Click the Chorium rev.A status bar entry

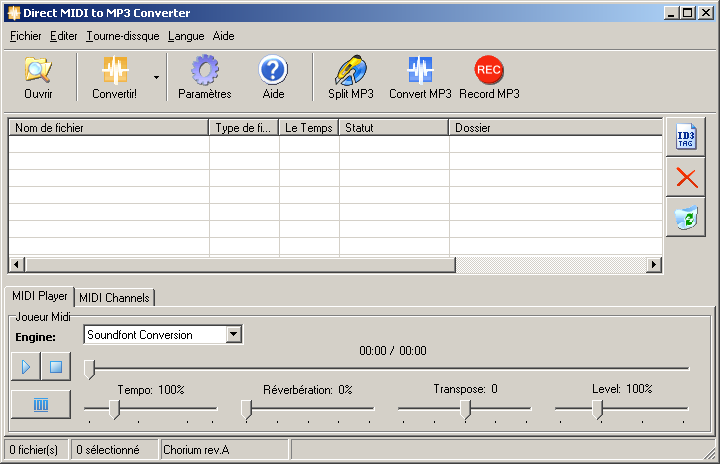pyautogui.click(x=224, y=450)
